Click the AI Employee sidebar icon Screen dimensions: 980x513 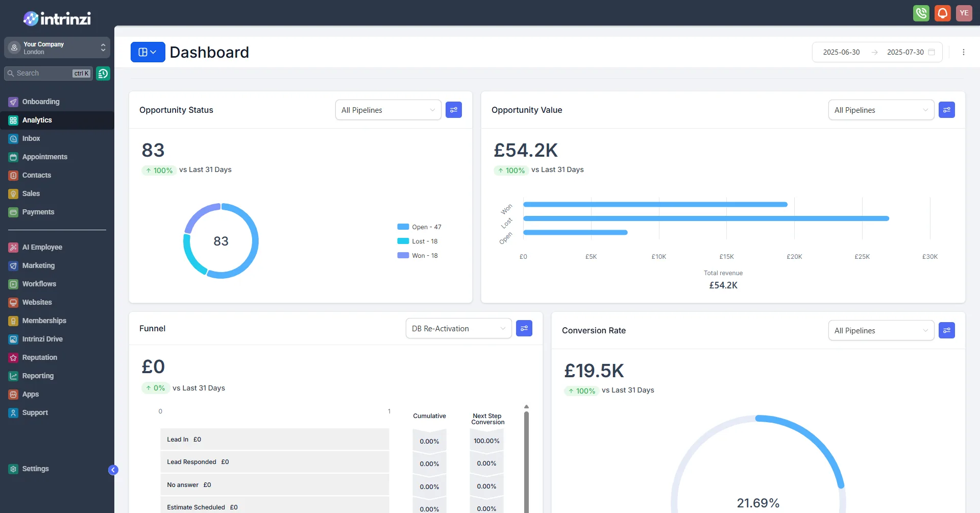[13, 247]
